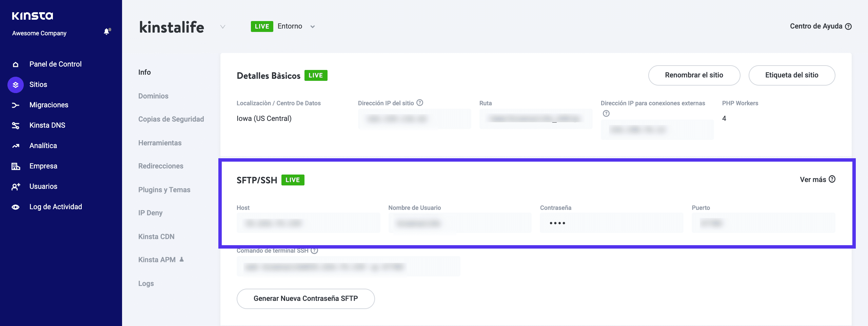Click the Sitios layers icon
This screenshot has width=868, height=326.
(x=16, y=85)
